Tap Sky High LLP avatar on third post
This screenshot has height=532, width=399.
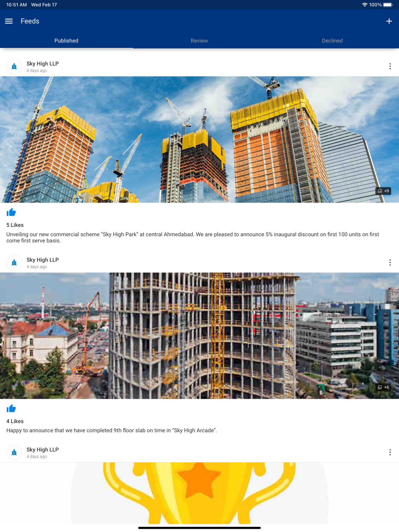tap(14, 452)
